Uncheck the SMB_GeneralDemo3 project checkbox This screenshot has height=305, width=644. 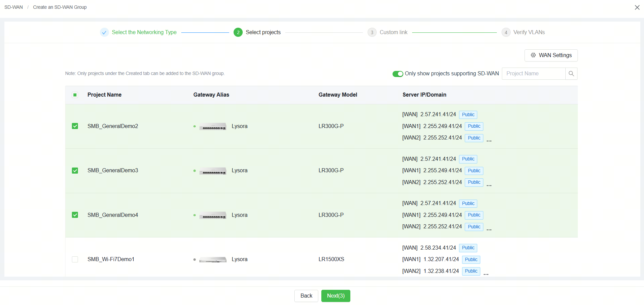75,171
